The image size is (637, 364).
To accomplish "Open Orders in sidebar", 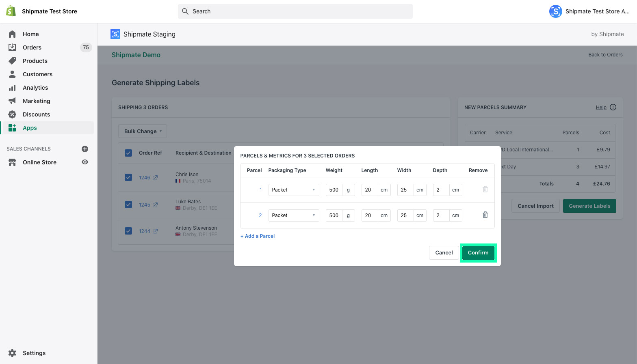I will pos(32,47).
